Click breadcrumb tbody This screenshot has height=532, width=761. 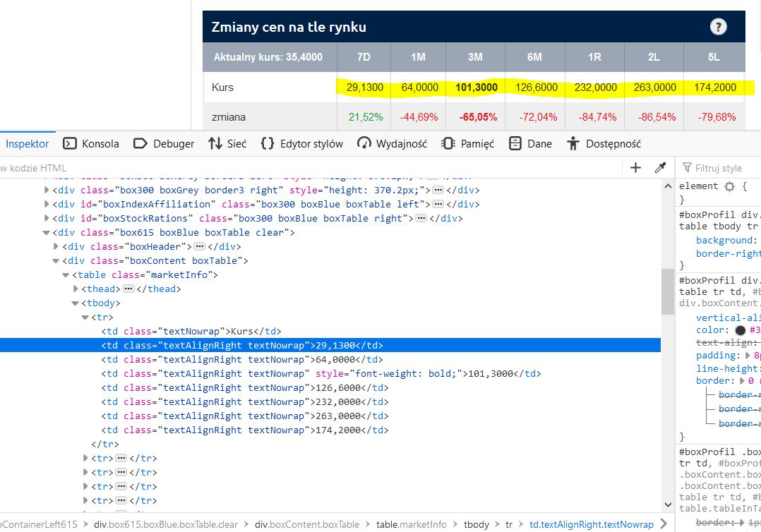coord(476,524)
